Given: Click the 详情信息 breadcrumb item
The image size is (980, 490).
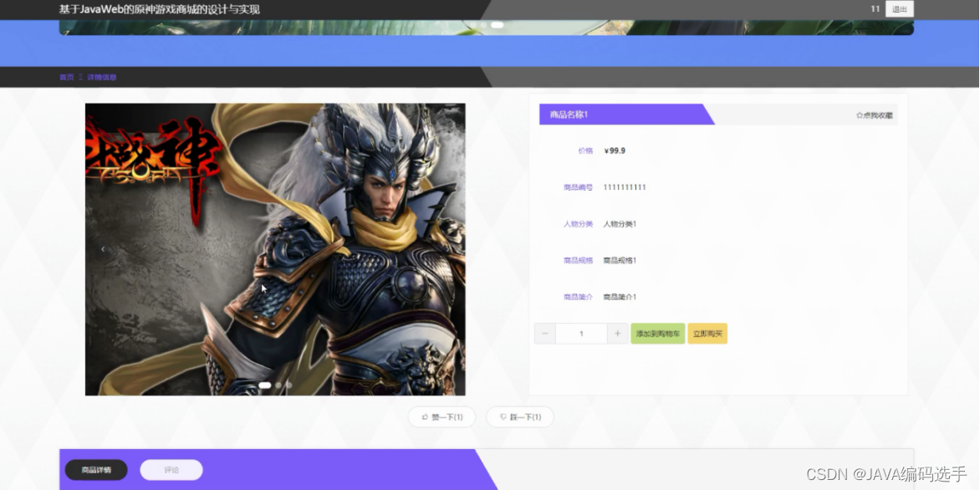Looking at the screenshot, I should 102,78.
